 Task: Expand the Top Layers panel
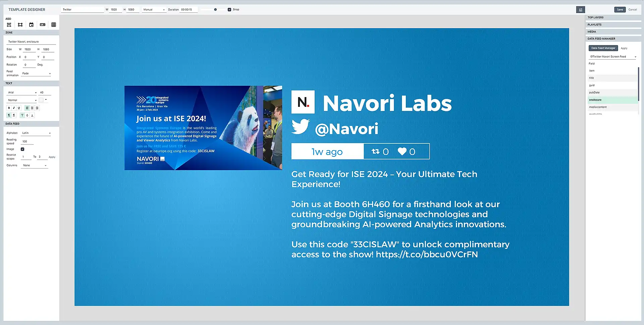(613, 17)
